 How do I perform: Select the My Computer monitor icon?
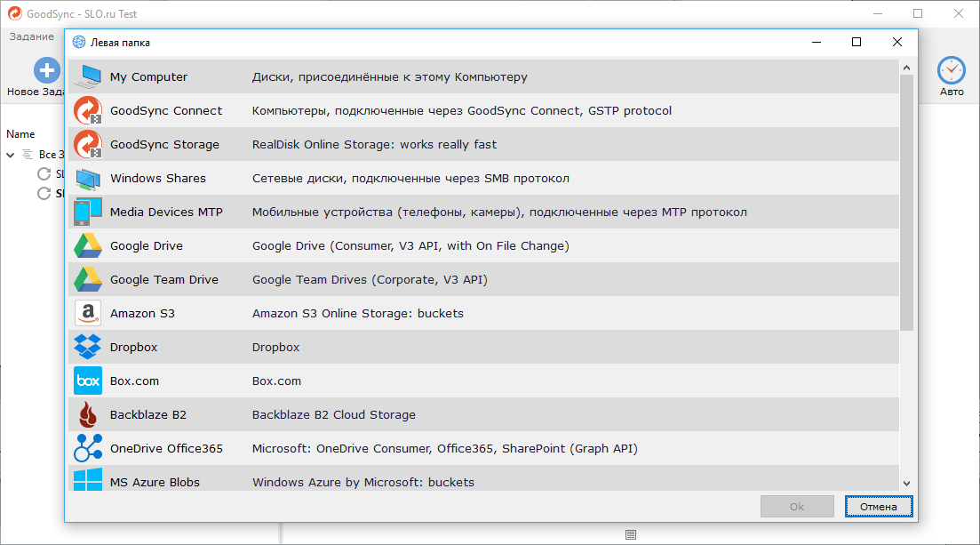[x=87, y=76]
